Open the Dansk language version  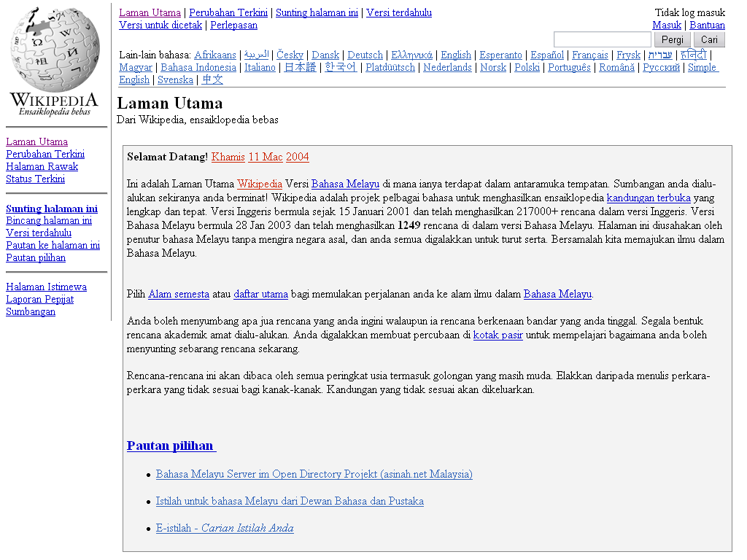click(x=325, y=55)
